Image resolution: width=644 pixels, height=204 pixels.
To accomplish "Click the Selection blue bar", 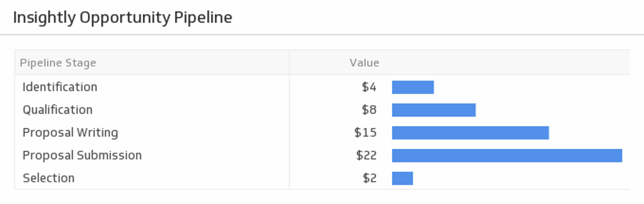I will 402,178.
